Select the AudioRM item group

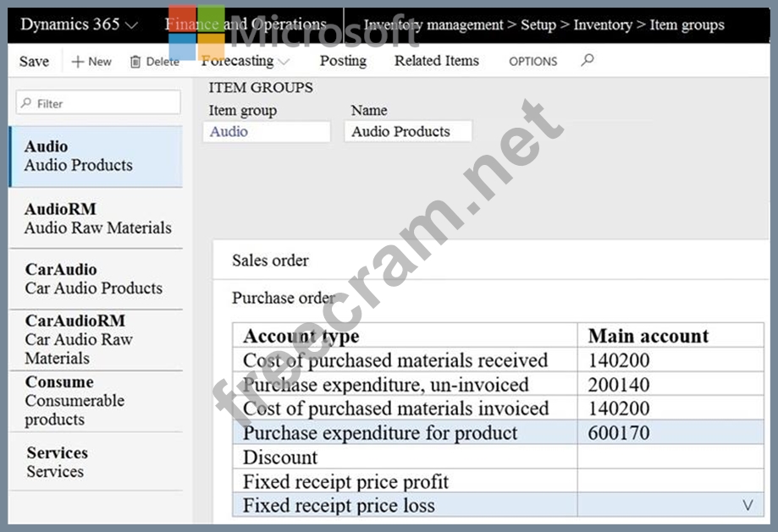(97, 218)
